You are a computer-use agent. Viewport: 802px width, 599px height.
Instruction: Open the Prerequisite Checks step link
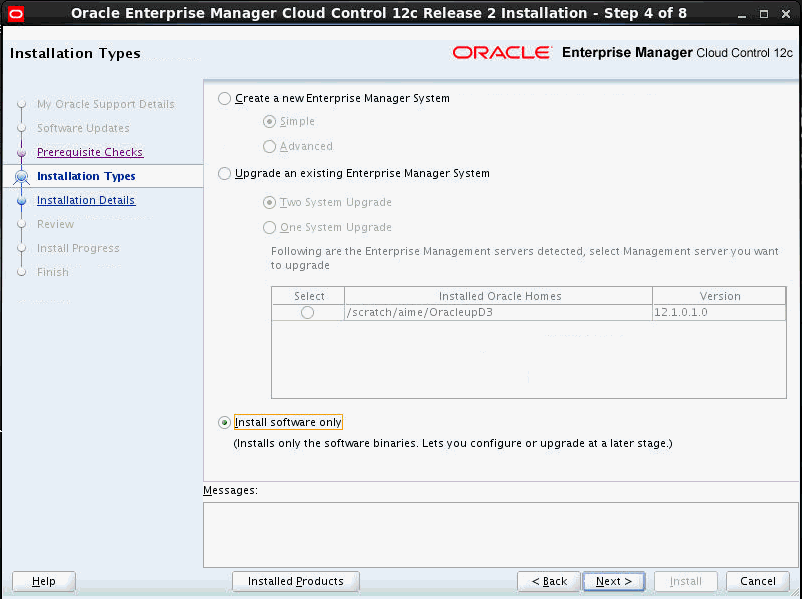coord(90,152)
